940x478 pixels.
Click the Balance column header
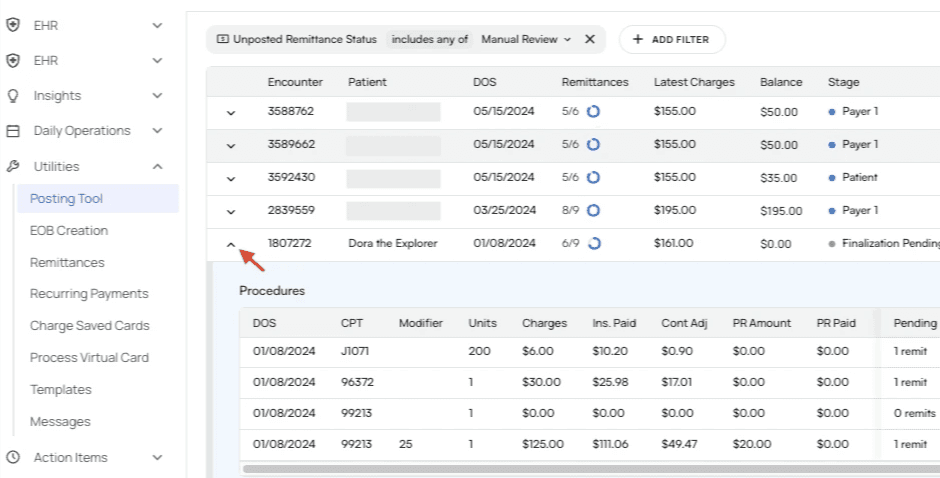click(x=781, y=82)
